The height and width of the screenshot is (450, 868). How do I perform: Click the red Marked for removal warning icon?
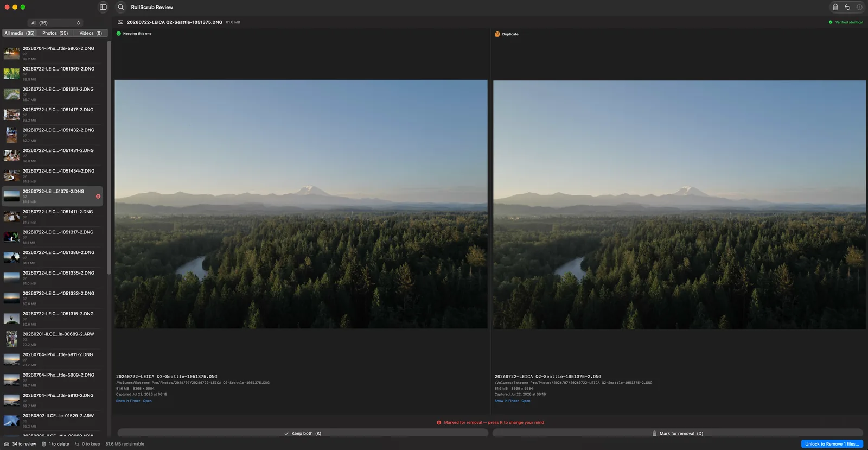[x=439, y=423]
